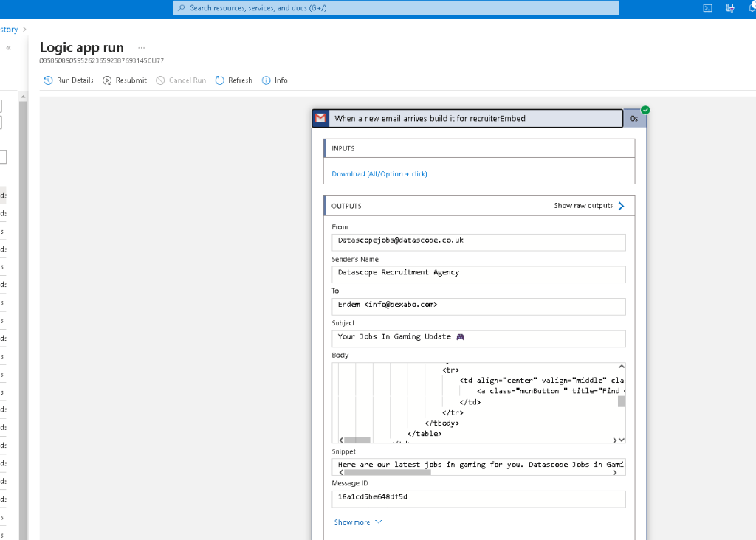The width and height of the screenshot is (756, 540).
Task: Click the Body horizontal scrollbar thumb
Action: 357,440
